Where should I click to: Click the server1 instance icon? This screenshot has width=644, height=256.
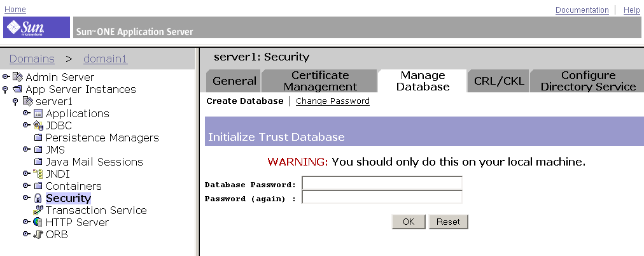[27, 101]
